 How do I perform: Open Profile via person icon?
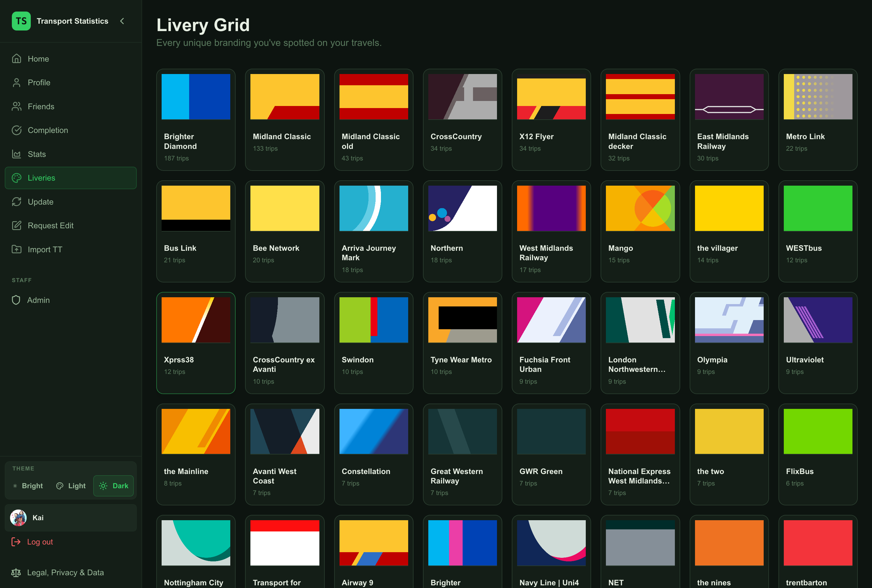(x=17, y=83)
